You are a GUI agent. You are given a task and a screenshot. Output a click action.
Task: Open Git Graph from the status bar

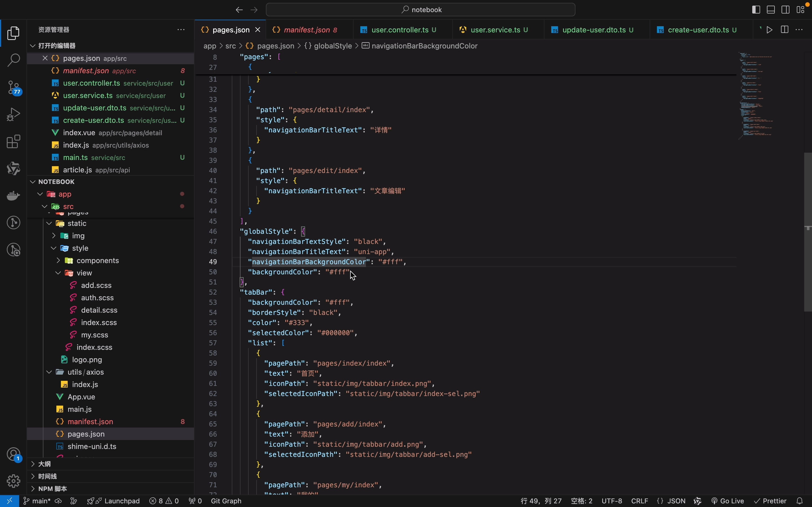pyautogui.click(x=226, y=501)
